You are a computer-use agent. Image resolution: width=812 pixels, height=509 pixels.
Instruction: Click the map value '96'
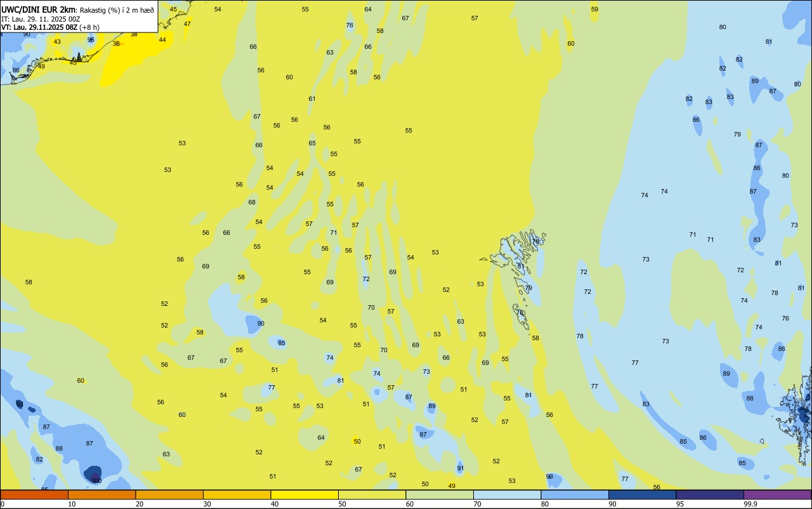coord(91,40)
